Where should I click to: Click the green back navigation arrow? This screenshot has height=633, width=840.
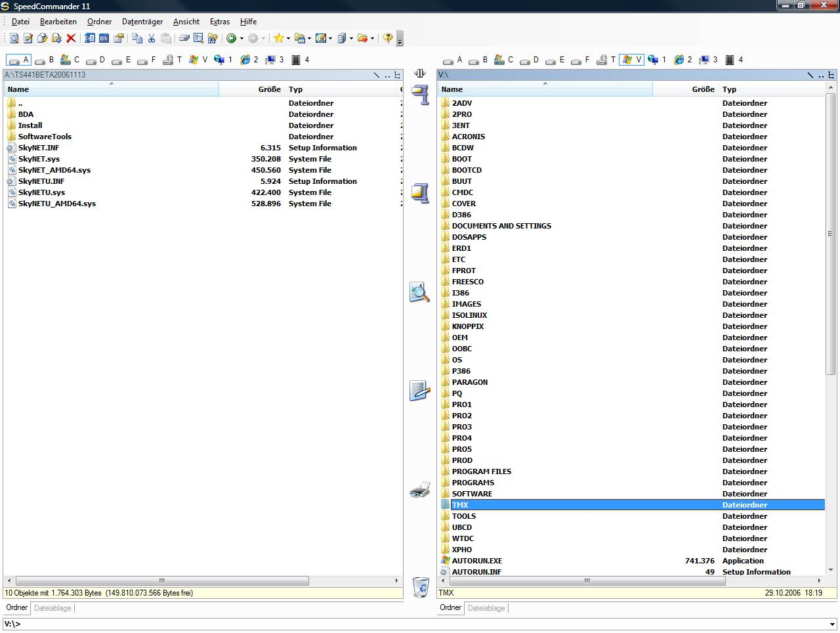(231, 39)
